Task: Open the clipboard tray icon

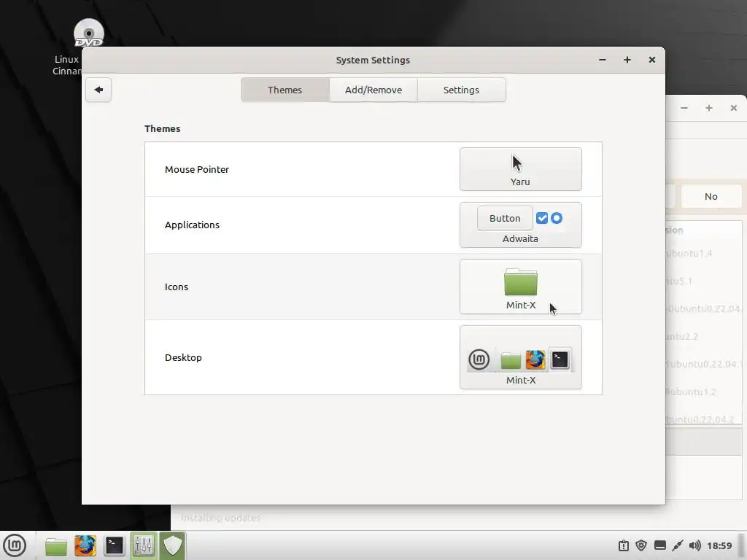Action: tap(624, 545)
